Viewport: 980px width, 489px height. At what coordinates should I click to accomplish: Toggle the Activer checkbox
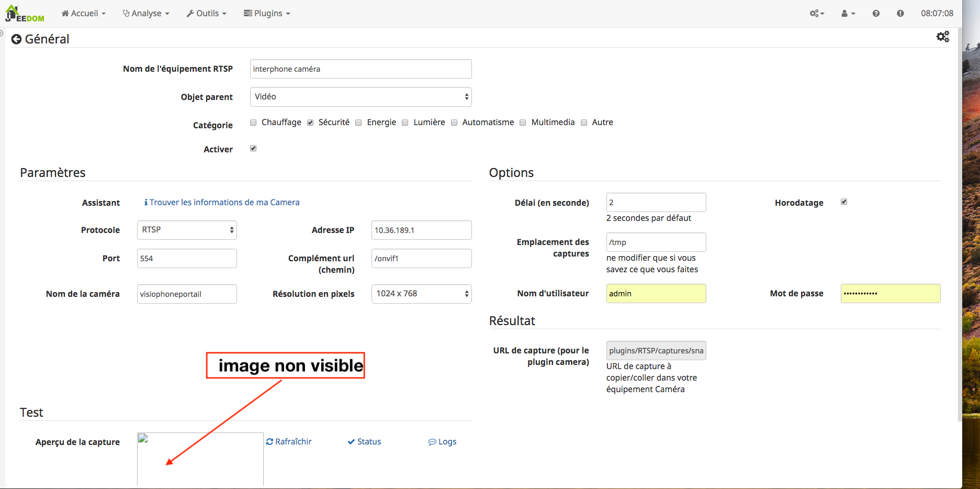tap(253, 149)
